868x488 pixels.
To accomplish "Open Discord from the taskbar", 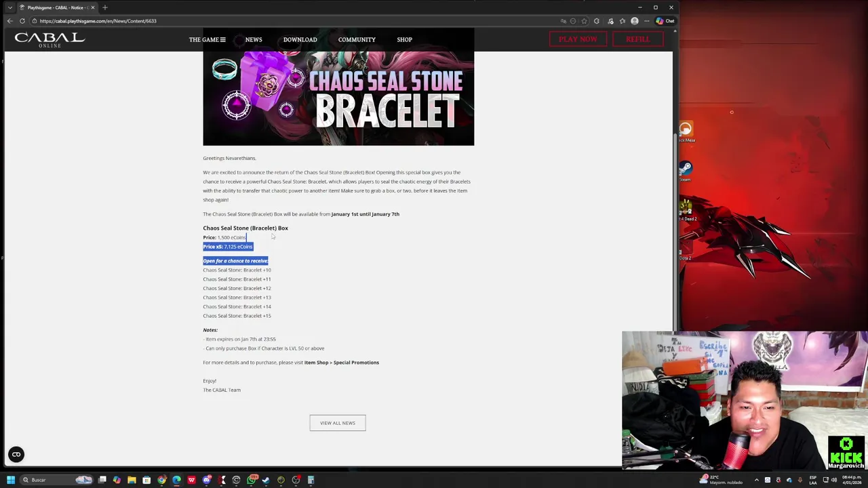I will (x=207, y=480).
